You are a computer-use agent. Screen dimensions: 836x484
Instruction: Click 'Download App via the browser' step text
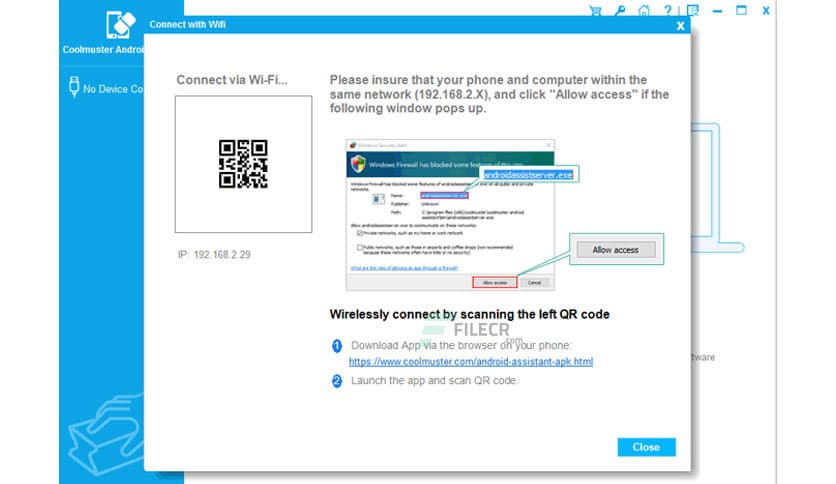(x=461, y=345)
